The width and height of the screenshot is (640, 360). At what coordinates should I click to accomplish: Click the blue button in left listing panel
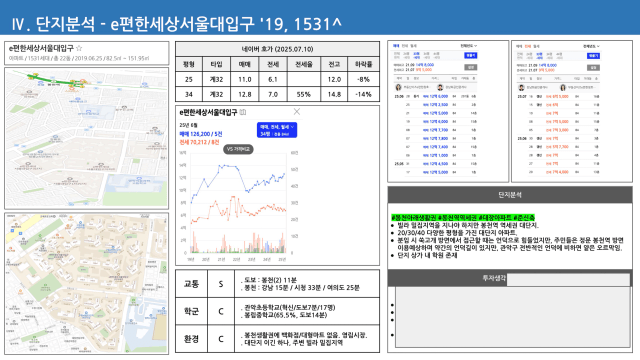click(471, 56)
